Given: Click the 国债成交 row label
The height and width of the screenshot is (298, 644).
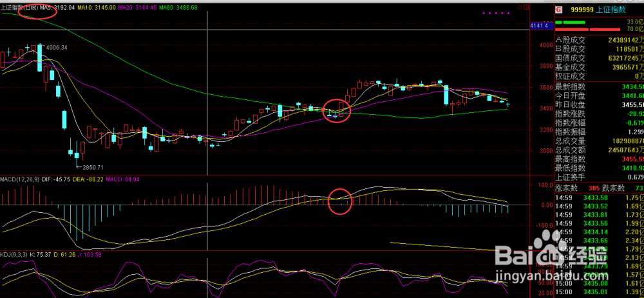Looking at the screenshot, I should tap(569, 59).
